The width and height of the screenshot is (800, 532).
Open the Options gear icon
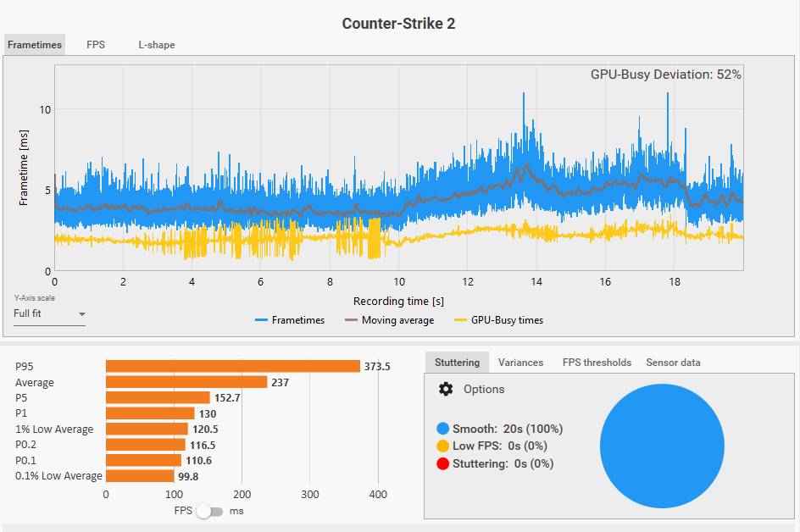click(446, 390)
